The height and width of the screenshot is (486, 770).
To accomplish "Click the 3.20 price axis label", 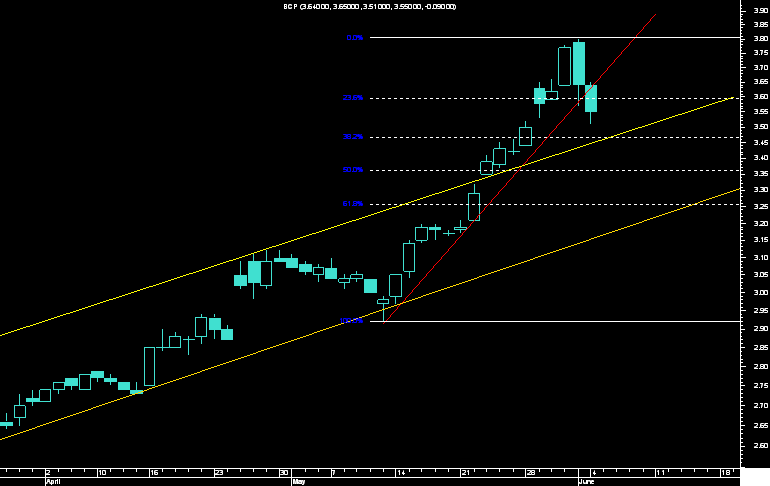I will point(761,223).
